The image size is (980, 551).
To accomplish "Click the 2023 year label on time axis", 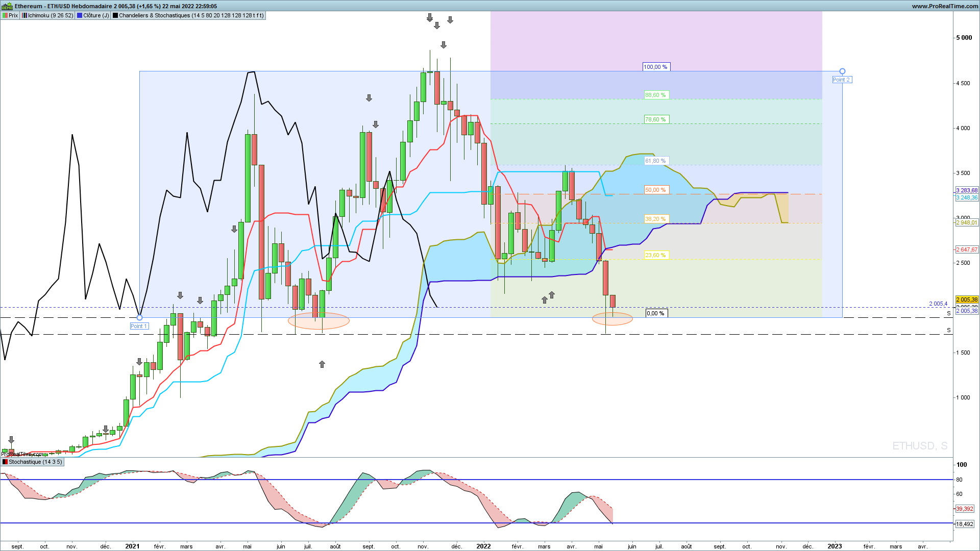I will [835, 546].
